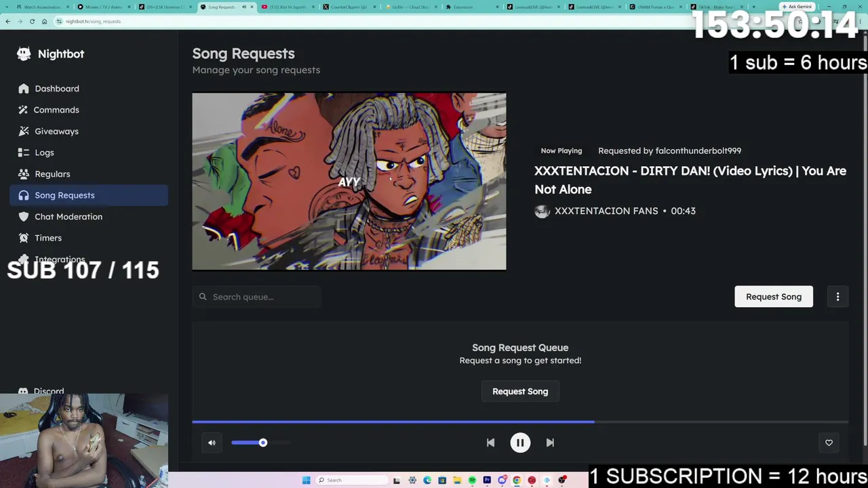
Task: Click the Request Song button beside the options menu
Action: (x=774, y=296)
